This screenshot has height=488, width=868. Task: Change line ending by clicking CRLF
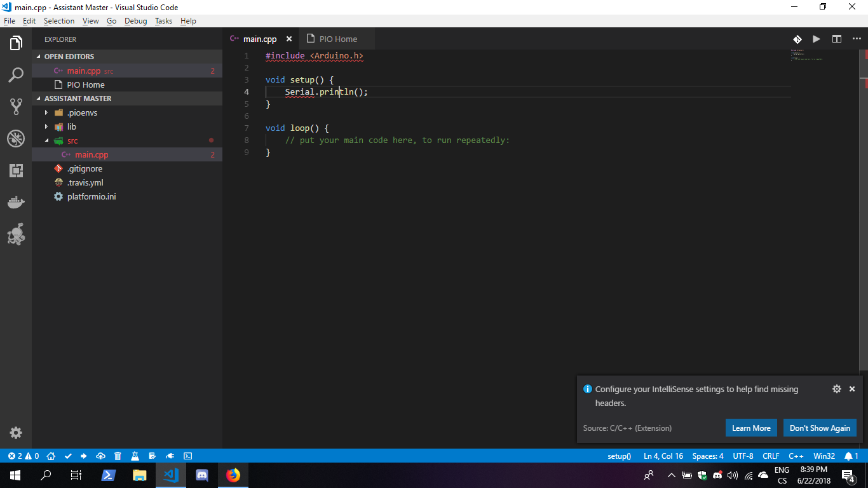771,456
